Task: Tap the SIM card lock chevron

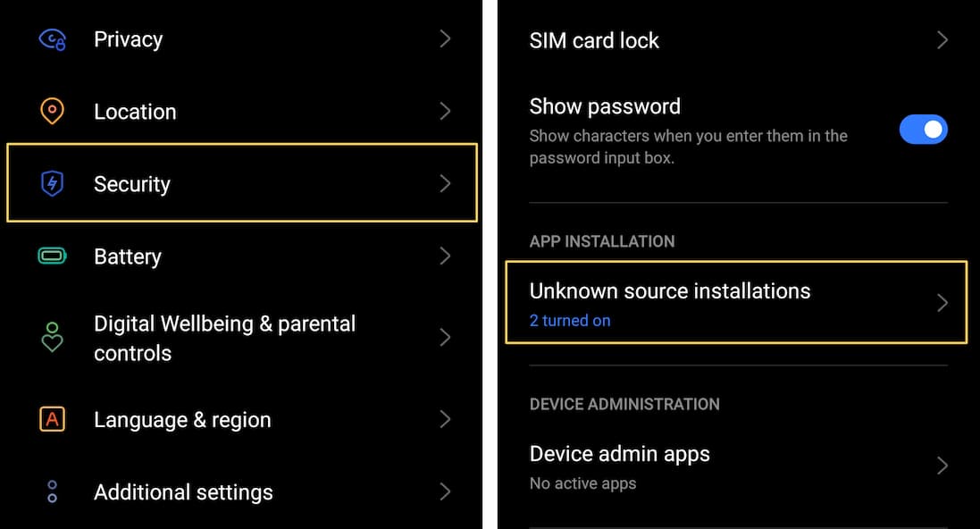Action: tap(942, 40)
